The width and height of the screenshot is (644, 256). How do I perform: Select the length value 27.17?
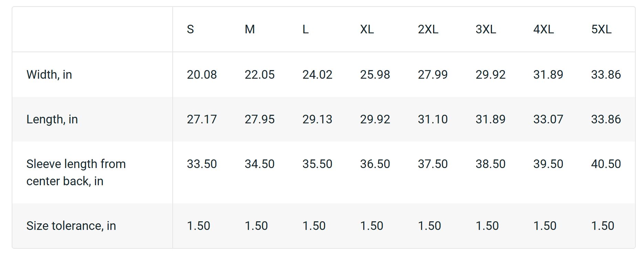202,119
